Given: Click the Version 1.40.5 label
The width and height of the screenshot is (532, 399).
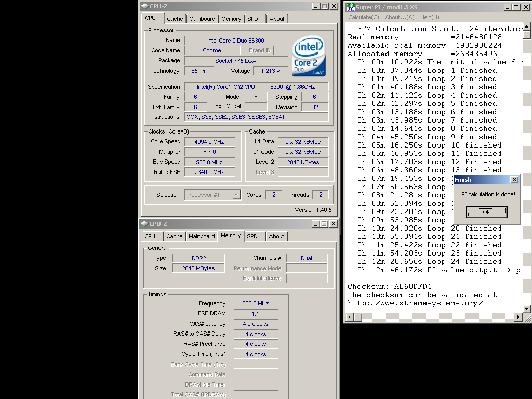Looking at the screenshot, I should [x=313, y=210].
